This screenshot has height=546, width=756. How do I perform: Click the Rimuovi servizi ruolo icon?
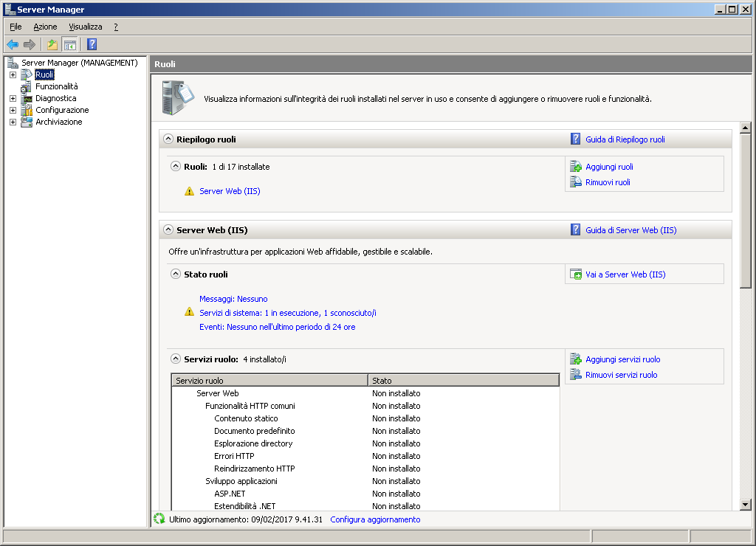tap(576, 375)
